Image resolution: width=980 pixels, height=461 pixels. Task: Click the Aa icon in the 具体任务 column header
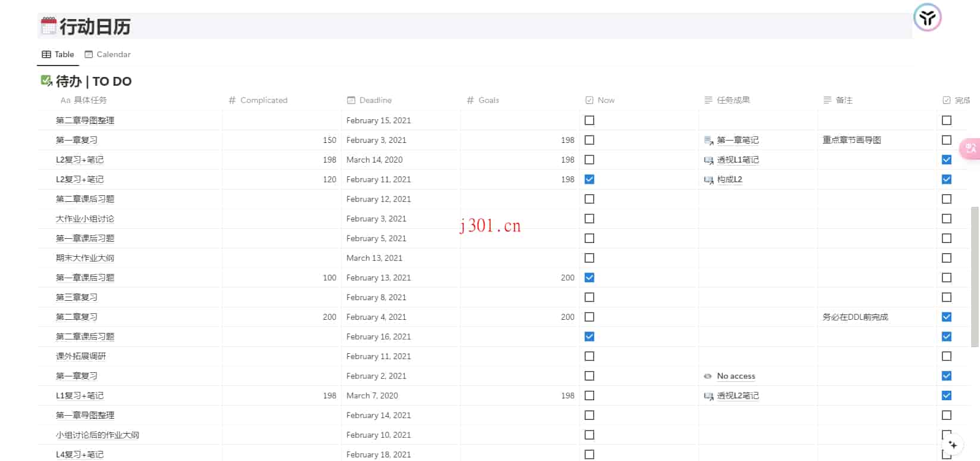tap(65, 100)
